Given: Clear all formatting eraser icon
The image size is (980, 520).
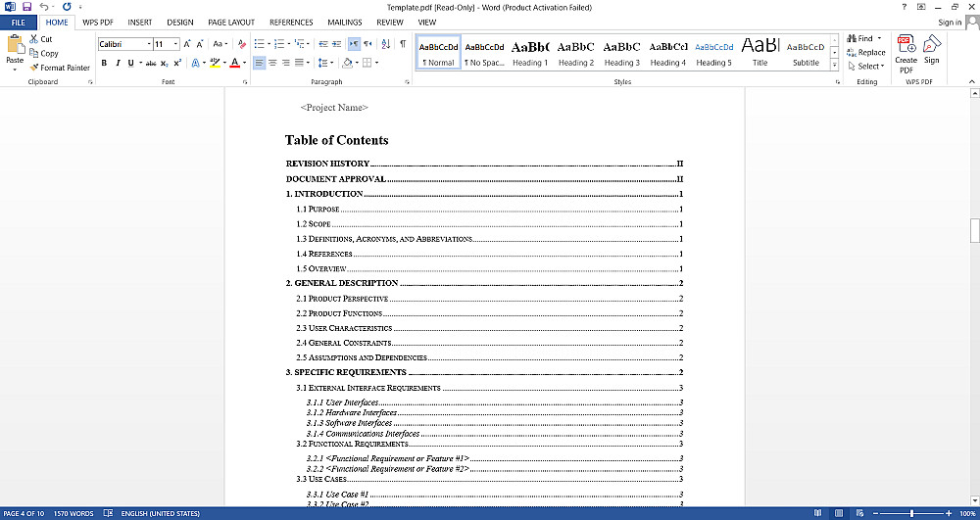Looking at the screenshot, I should [x=242, y=44].
